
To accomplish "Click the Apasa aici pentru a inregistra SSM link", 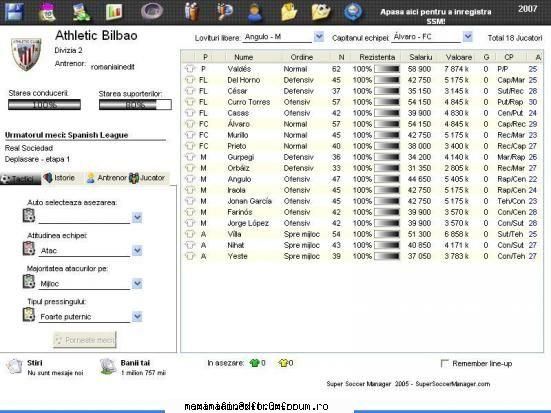I will (x=436, y=16).
